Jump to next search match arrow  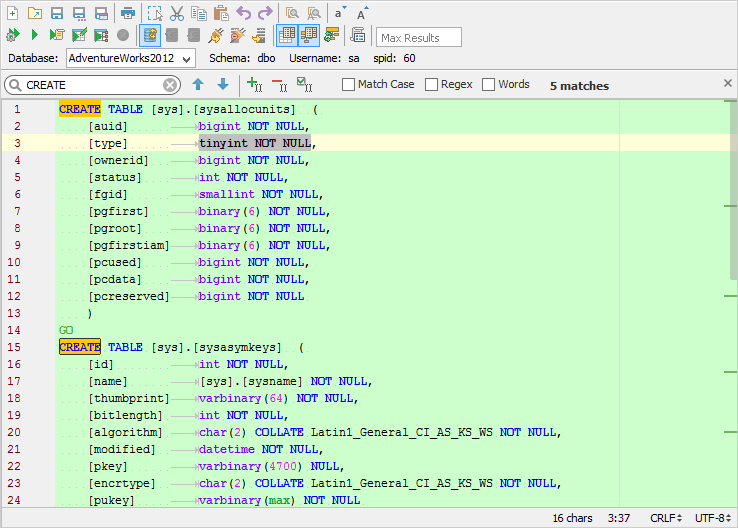point(223,85)
